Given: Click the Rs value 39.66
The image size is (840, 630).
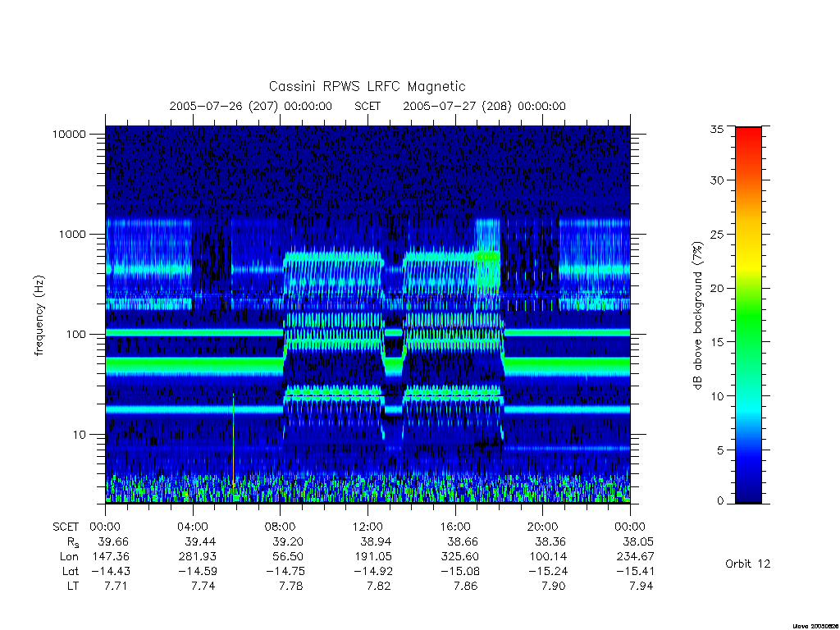Looking at the screenshot, I should click(x=113, y=541).
